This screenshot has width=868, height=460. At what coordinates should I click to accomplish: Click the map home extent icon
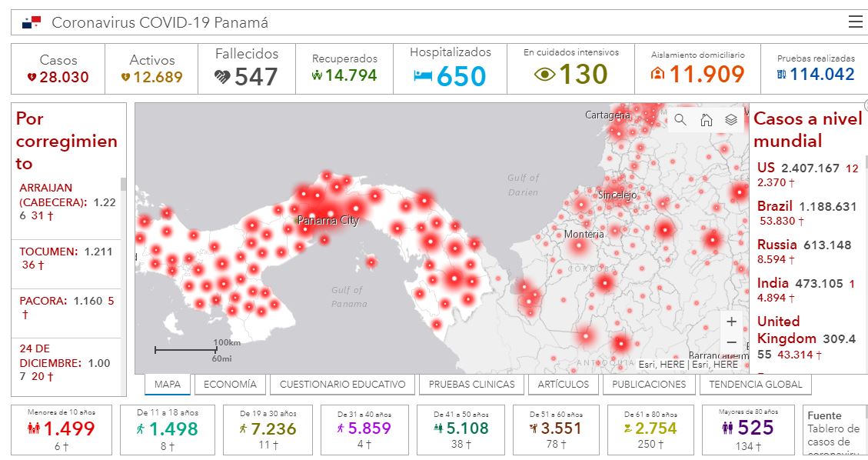click(x=706, y=119)
